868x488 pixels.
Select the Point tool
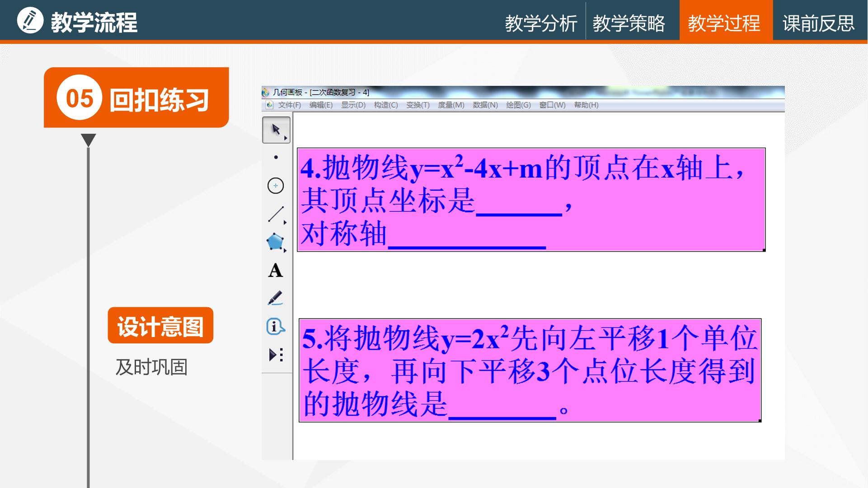[276, 157]
